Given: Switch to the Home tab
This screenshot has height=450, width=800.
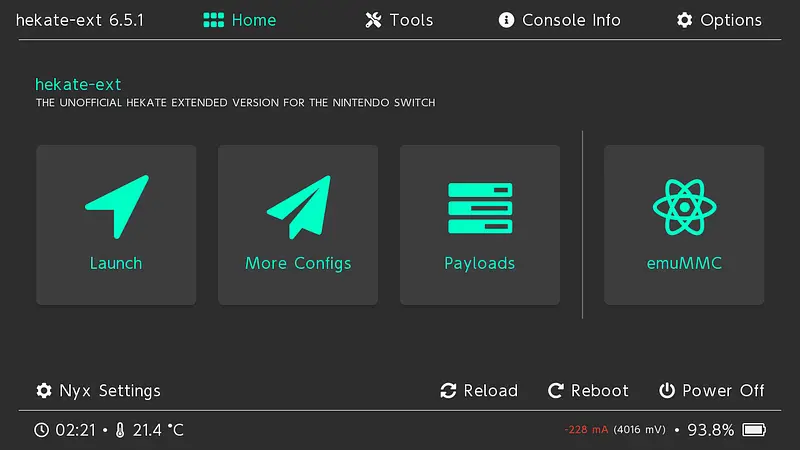Looking at the screenshot, I should click(240, 20).
